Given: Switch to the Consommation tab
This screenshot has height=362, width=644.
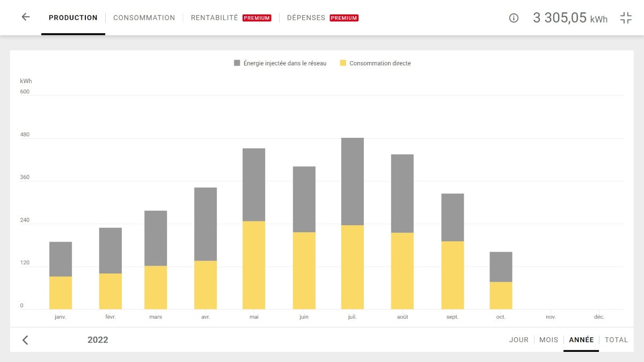Looking at the screenshot, I should tap(144, 18).
